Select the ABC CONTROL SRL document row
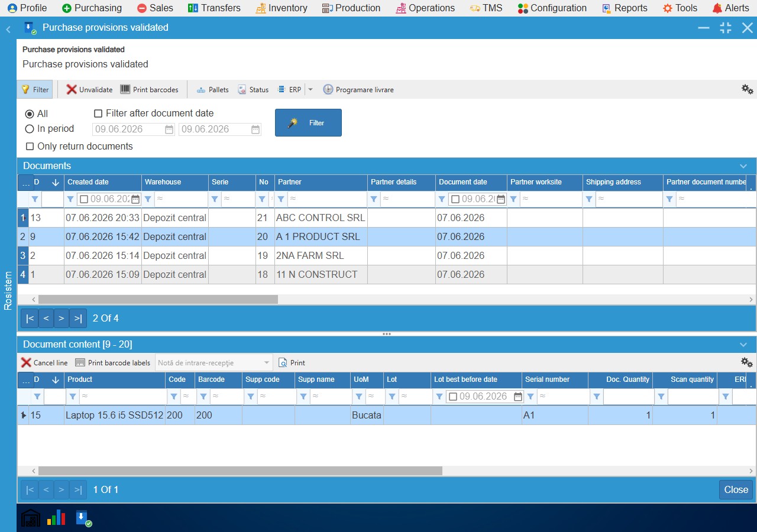 coord(387,218)
